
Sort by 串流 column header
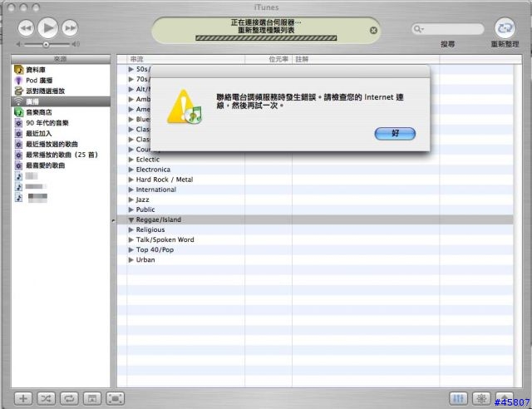click(x=185, y=59)
